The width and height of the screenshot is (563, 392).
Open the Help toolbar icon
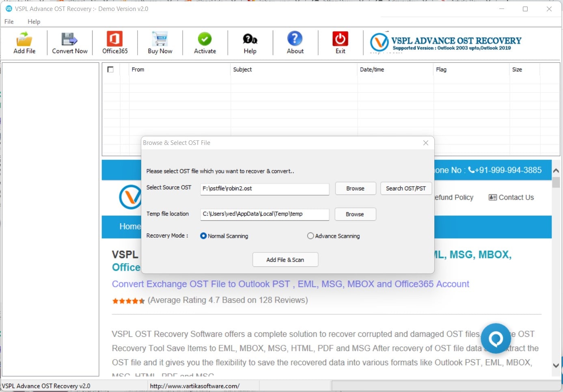250,43
